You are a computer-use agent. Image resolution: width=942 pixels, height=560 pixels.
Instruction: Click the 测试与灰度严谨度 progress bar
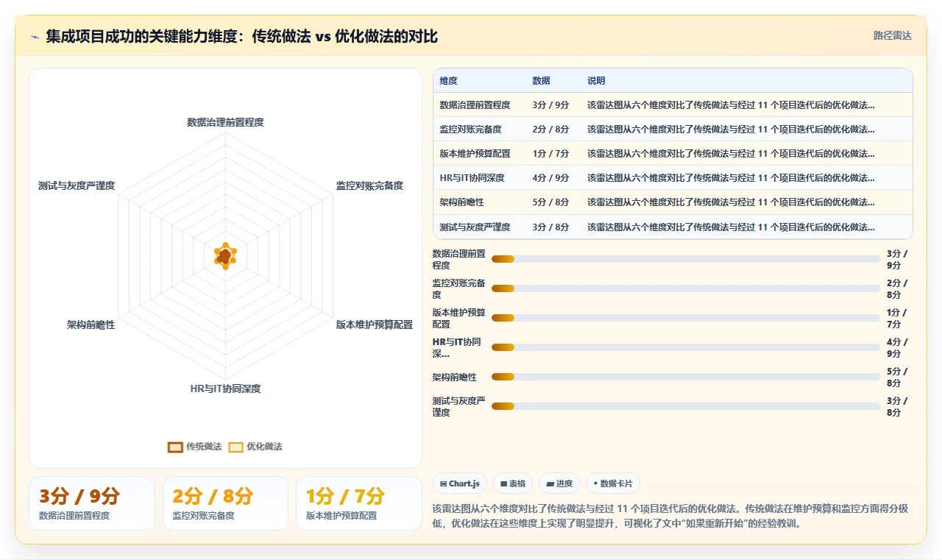[686, 406]
